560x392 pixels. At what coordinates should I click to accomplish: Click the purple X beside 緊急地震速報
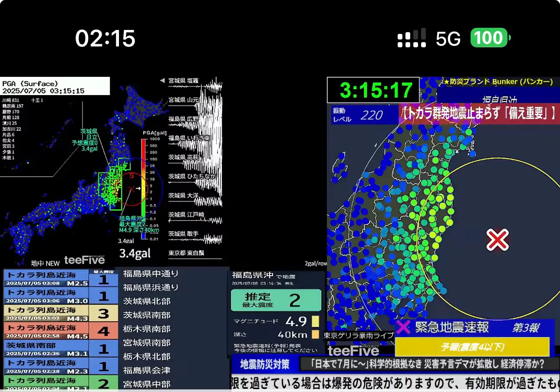click(403, 327)
